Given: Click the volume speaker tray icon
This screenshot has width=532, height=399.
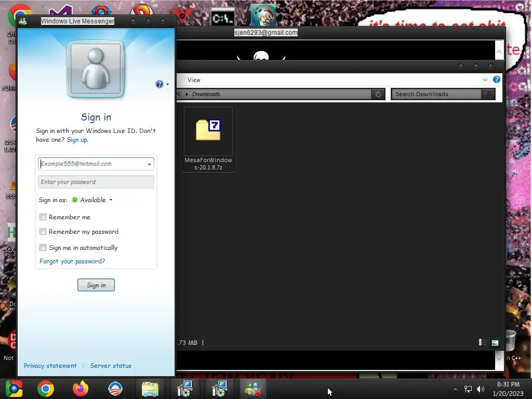Looking at the screenshot, I should click(x=481, y=389).
